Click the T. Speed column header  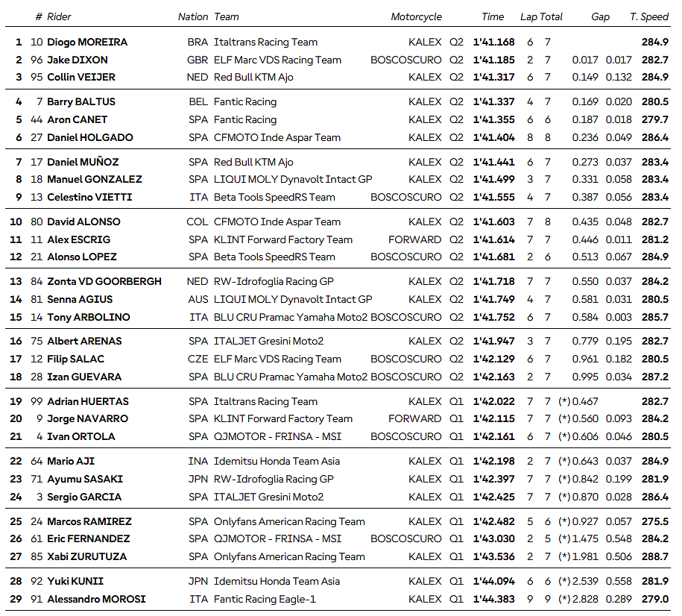[x=649, y=16]
